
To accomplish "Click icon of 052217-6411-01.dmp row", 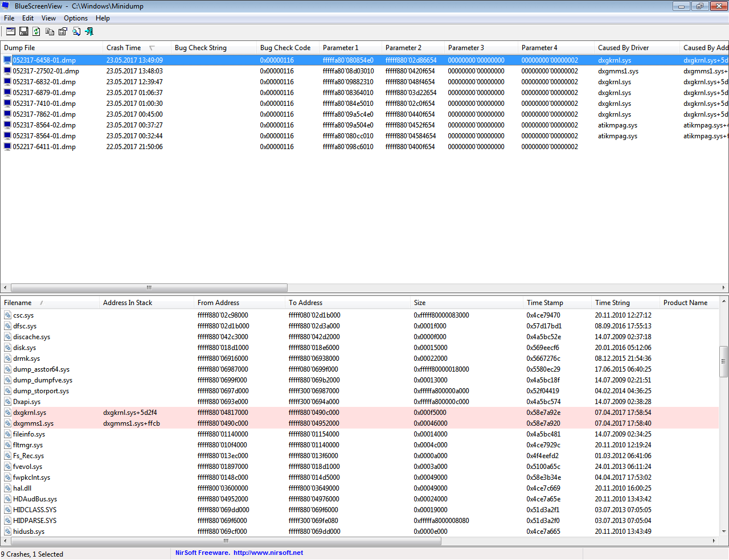I will pyautogui.click(x=7, y=147).
